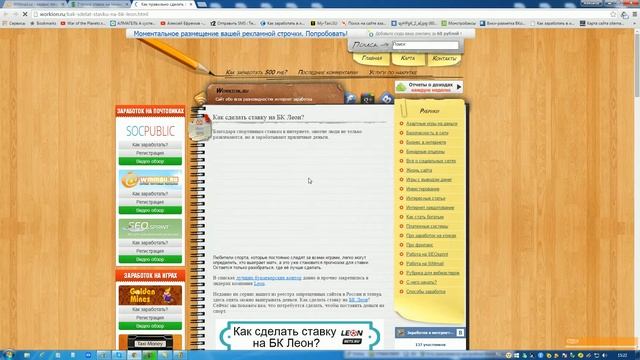Open the 'Карта' sticky-note menu item

click(x=408, y=58)
